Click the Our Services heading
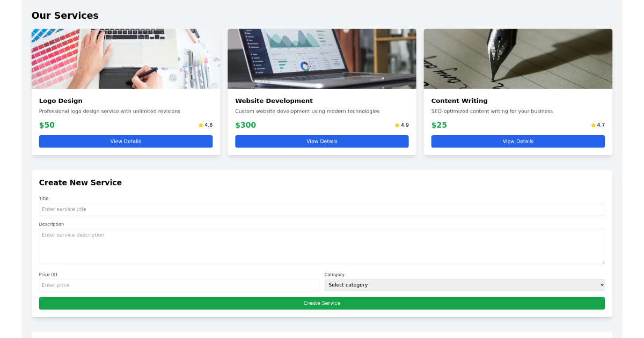Viewport: 644px width, 338px height. click(65, 16)
